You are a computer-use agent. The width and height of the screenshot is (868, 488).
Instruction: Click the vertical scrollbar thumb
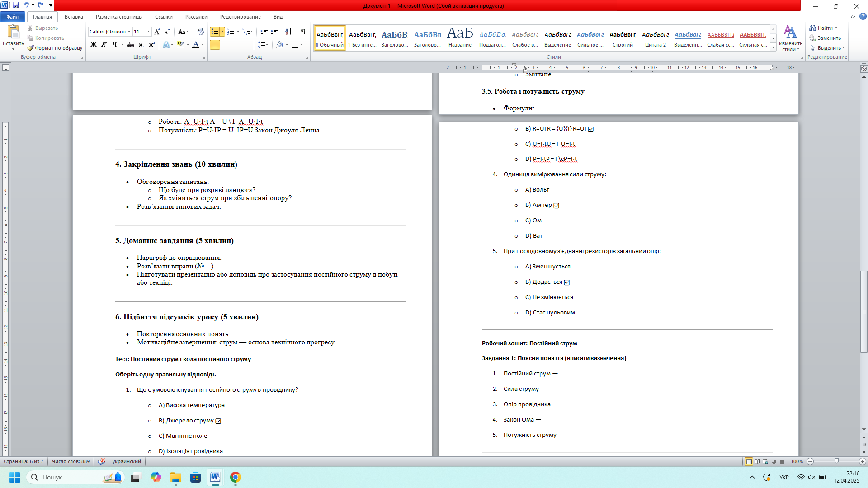point(864,311)
